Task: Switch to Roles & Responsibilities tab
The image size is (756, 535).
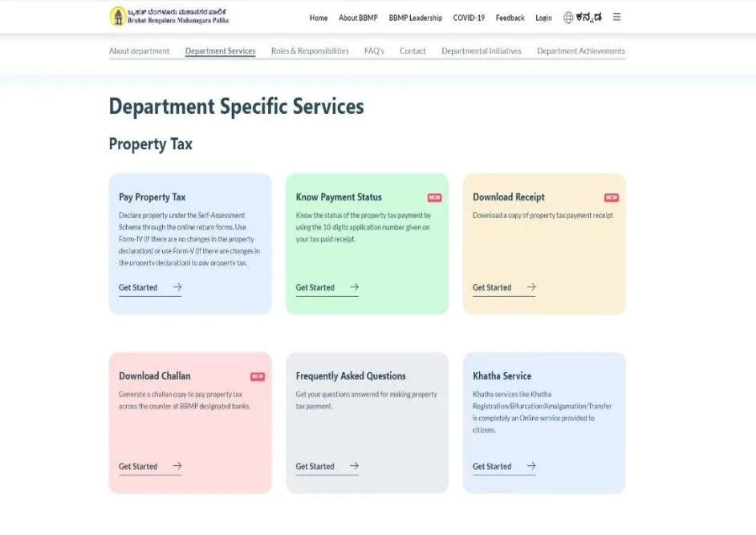Action: pos(310,51)
